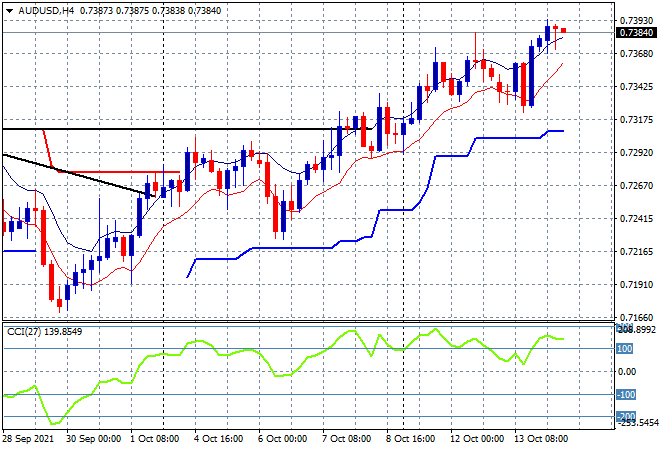Select the 0.71910 price axis label
660x450 pixels.
click(637, 285)
